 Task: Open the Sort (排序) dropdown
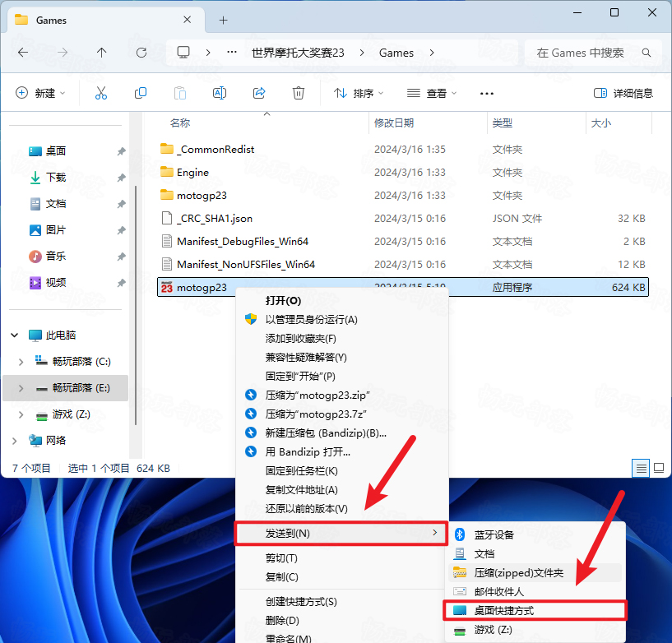[359, 93]
